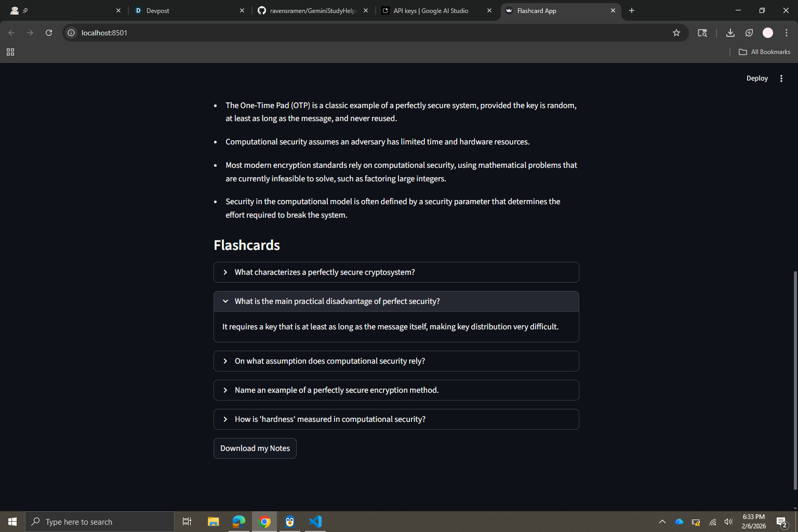Viewport: 798px width, 532px height.
Task: Click the page vertical scrollbar thumb
Action: pos(795,380)
